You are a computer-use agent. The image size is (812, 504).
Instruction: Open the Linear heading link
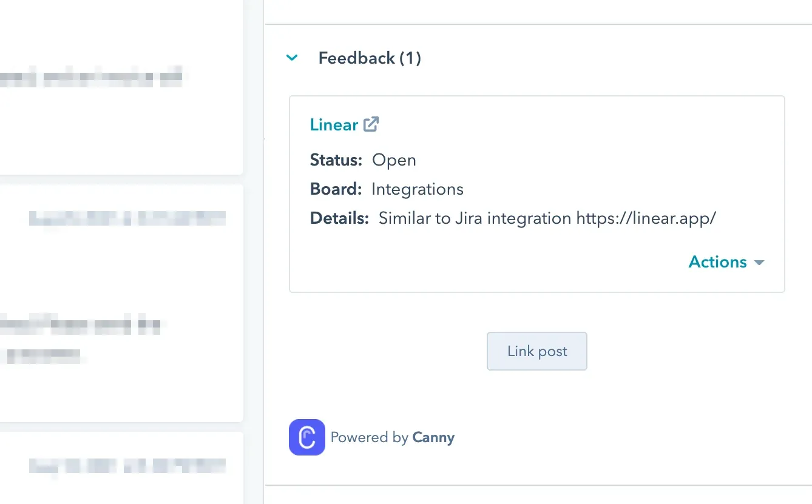point(334,124)
